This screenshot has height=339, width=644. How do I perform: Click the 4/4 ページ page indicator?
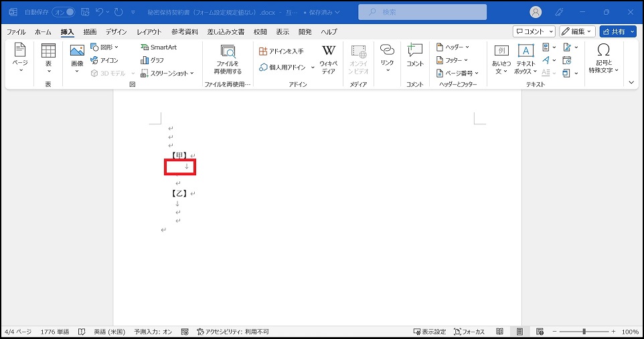[18, 332]
